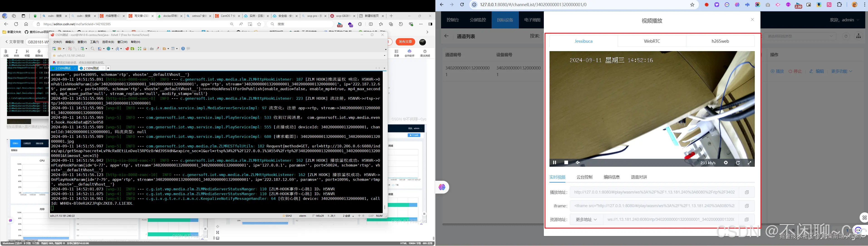Image resolution: width=868 pixels, height=246 pixels.
Task: Open the 云台控制 tab
Action: 584,177
